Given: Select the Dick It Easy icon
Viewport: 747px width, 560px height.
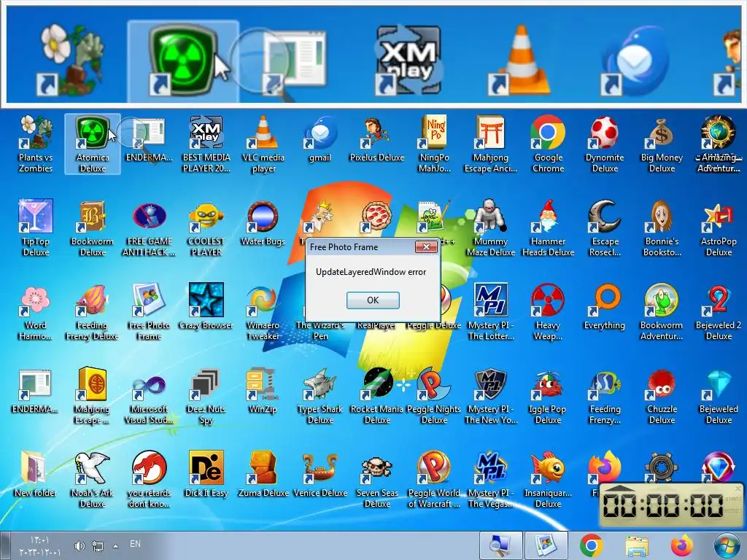Looking at the screenshot, I should pyautogui.click(x=206, y=474).
